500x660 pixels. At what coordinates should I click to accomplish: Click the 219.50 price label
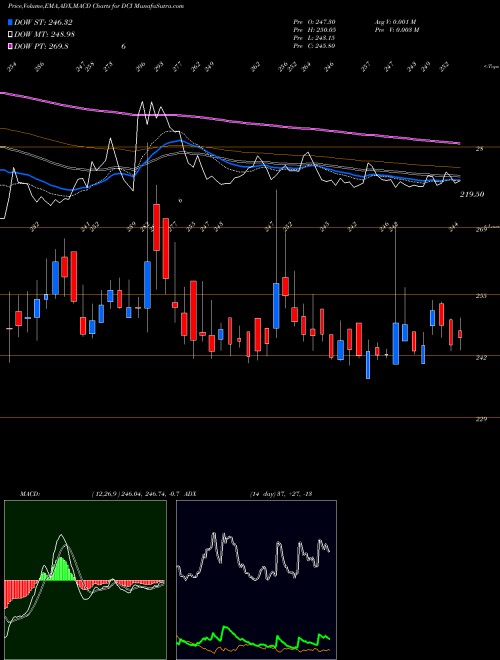(472, 194)
